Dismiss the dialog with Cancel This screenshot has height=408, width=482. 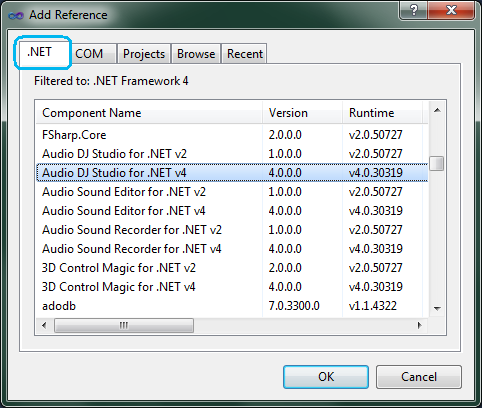pyautogui.click(x=419, y=377)
